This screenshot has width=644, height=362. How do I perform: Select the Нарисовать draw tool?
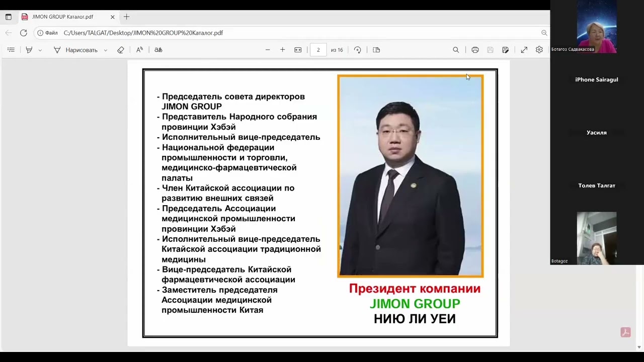76,50
